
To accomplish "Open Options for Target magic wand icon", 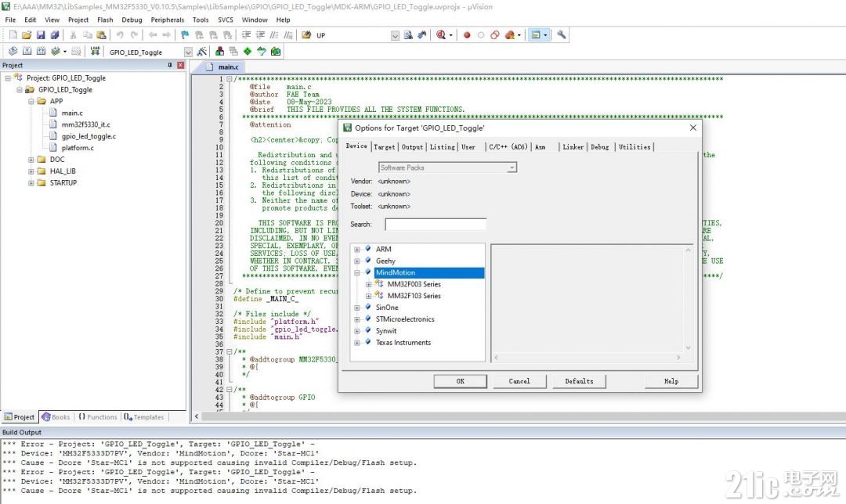I will point(202,52).
